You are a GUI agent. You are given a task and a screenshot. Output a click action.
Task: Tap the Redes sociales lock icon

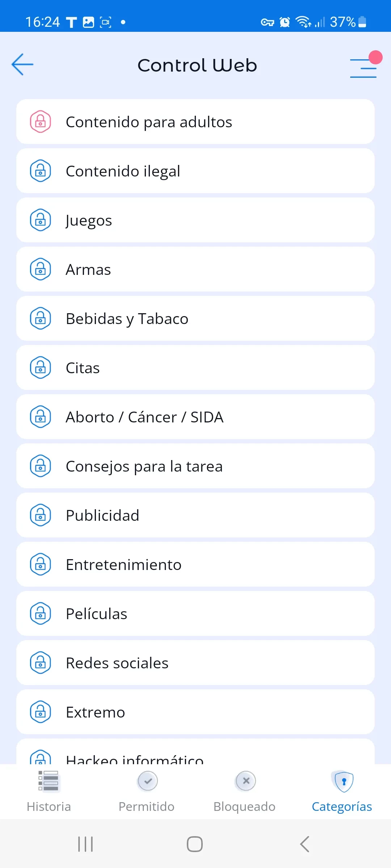[40, 663]
